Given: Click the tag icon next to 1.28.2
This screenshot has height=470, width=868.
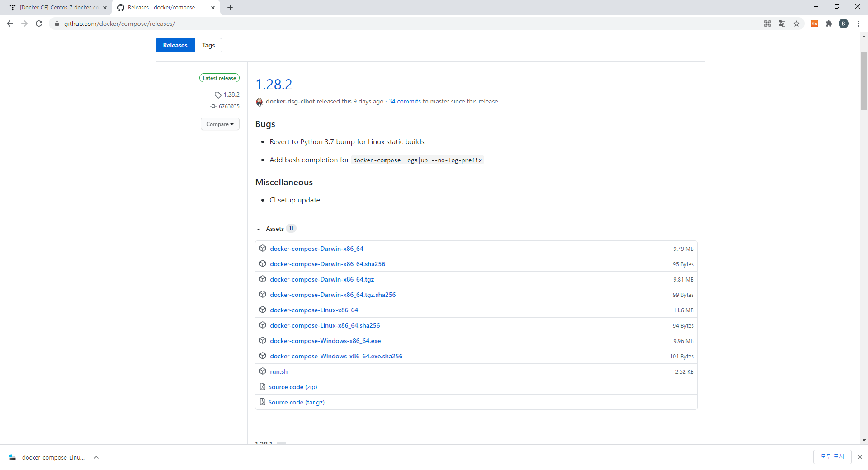Looking at the screenshot, I should click(218, 95).
